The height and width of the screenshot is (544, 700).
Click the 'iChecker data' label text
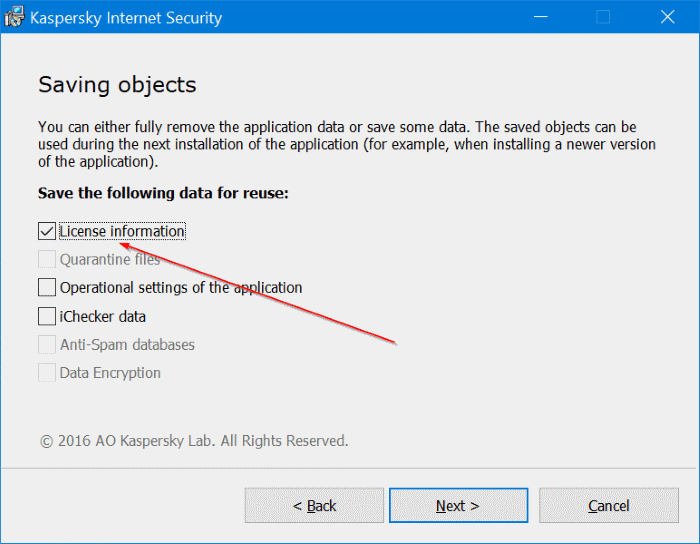[x=103, y=316]
